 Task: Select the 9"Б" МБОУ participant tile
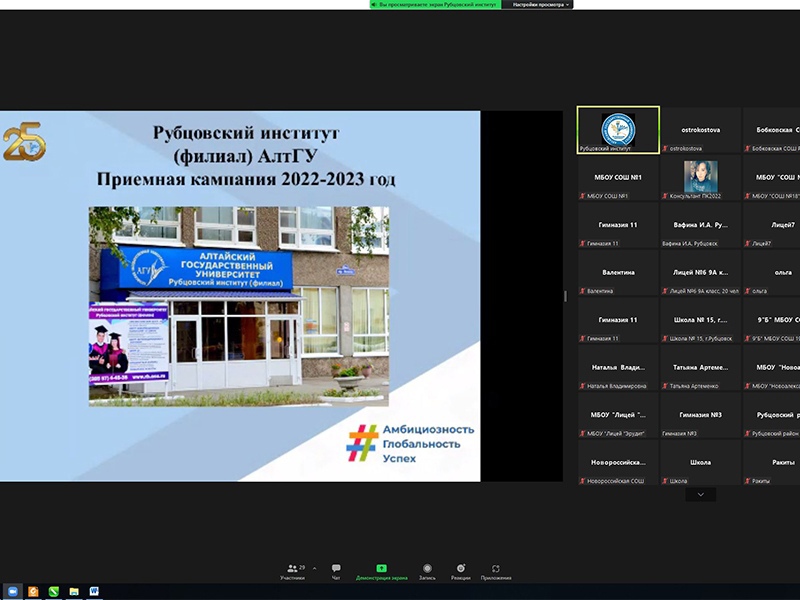771,320
